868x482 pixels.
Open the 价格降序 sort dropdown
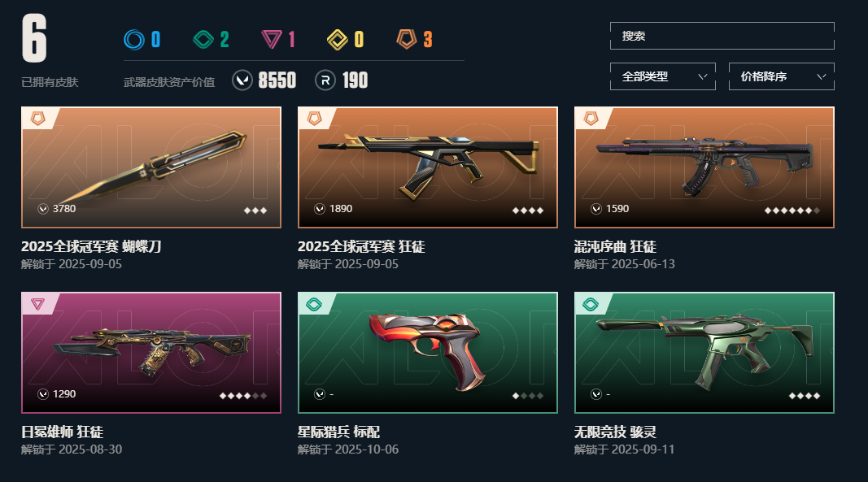click(x=781, y=76)
